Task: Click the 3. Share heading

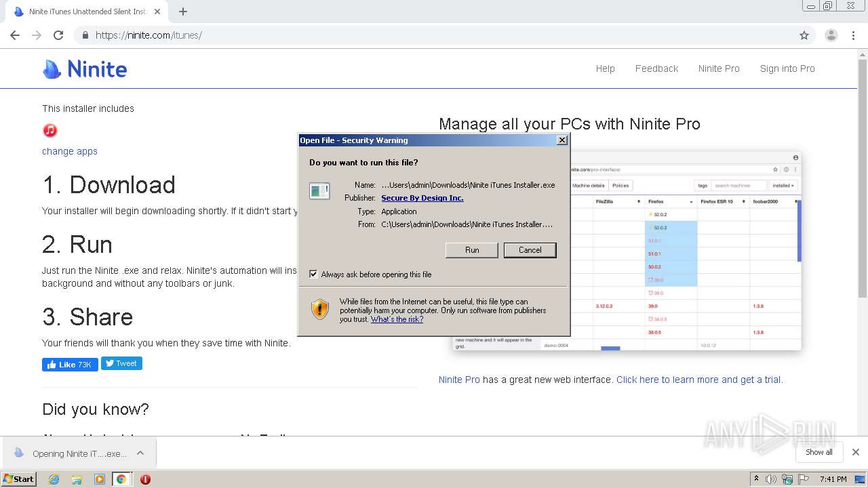Action: pyautogui.click(x=87, y=317)
